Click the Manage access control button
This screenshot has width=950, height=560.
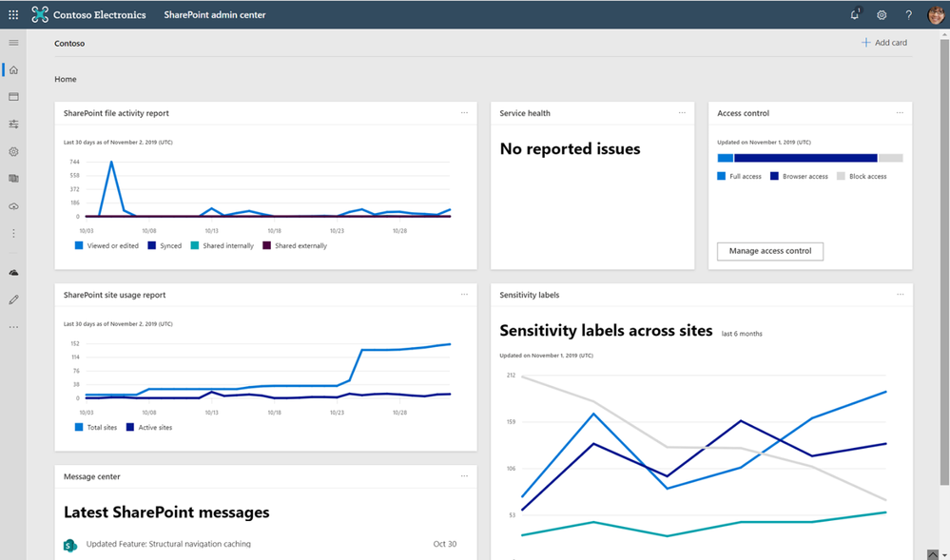click(770, 251)
